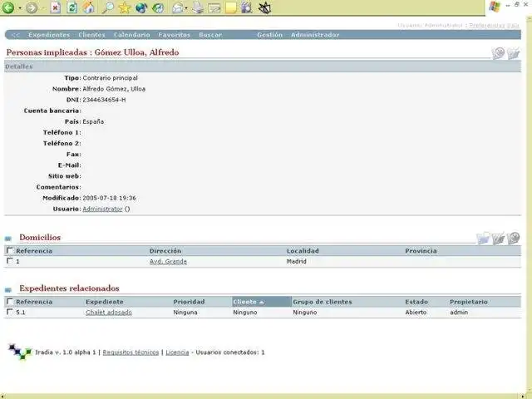The height and width of the screenshot is (399, 532).
Task: Open the Calendario menu
Action: pyautogui.click(x=132, y=35)
